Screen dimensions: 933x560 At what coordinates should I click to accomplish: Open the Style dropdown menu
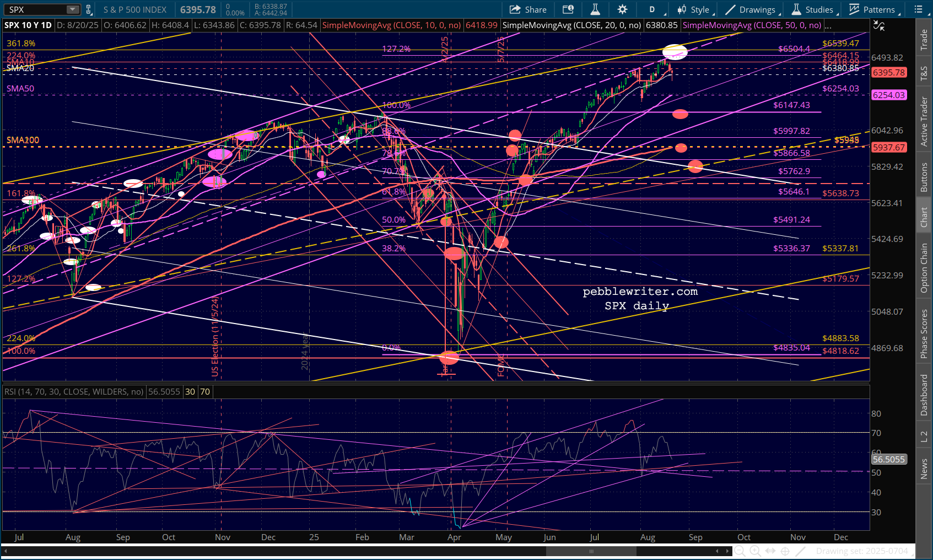(x=695, y=9)
